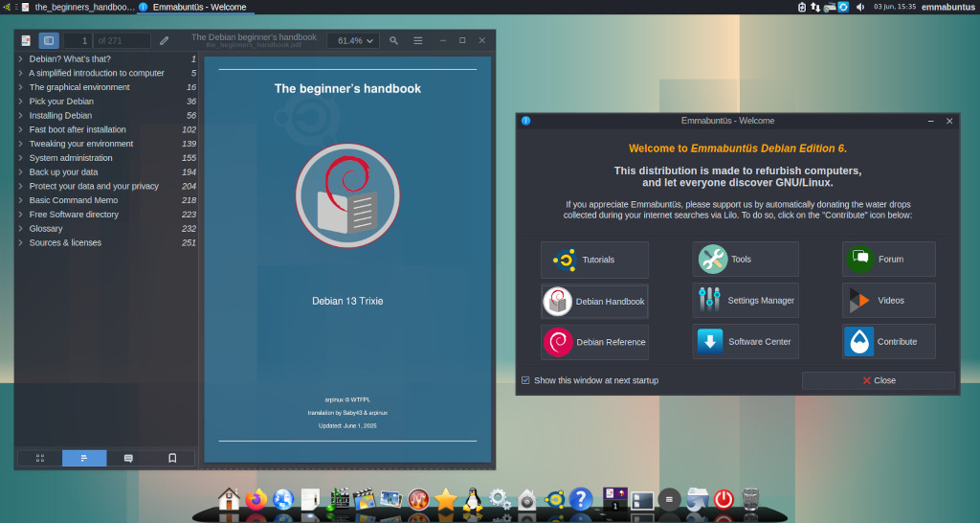Image resolution: width=980 pixels, height=523 pixels.
Task: Select 'Protect your data and your privacy'
Action: pyautogui.click(x=106, y=186)
